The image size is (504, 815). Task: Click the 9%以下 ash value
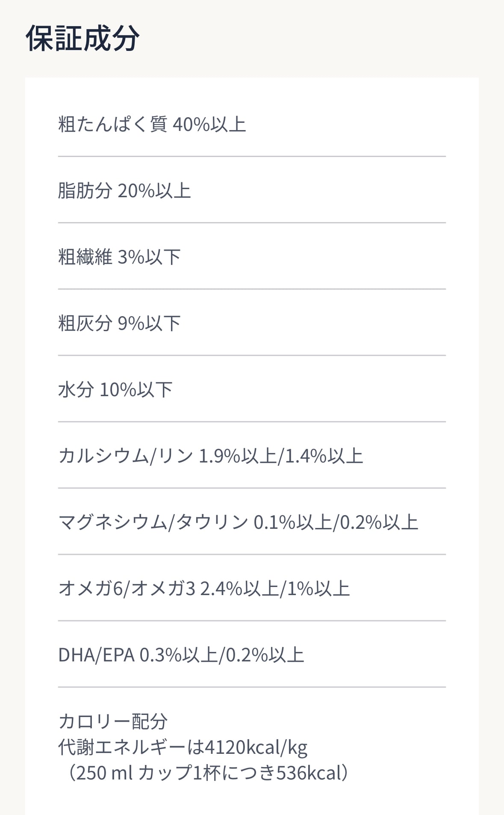coord(149,323)
